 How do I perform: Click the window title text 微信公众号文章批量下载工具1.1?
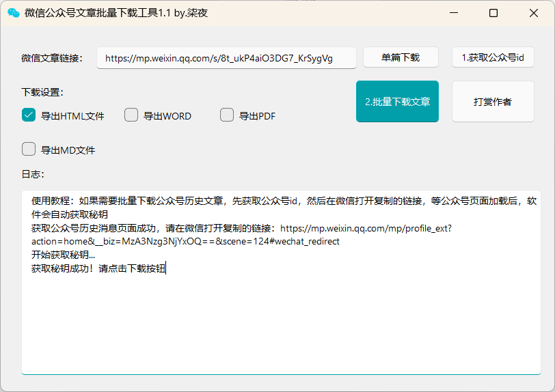coord(98,13)
